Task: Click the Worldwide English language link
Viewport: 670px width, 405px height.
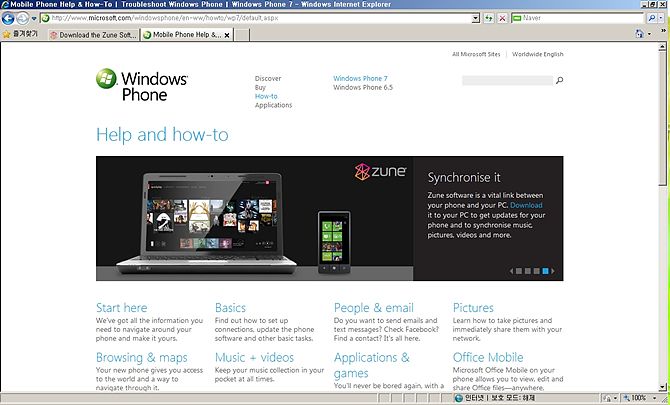Action: coord(538,54)
